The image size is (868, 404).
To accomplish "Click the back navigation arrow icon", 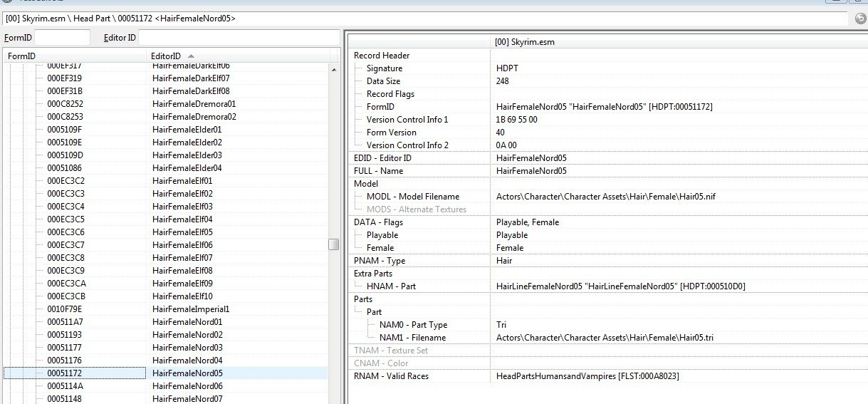I will coord(860,19).
